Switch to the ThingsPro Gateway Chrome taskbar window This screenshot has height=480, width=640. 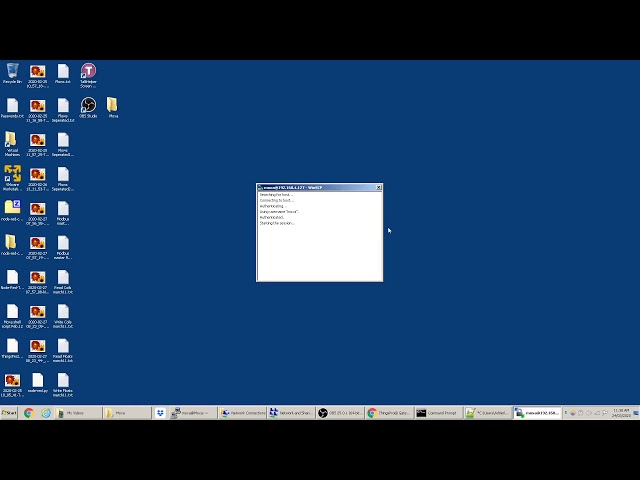[x=389, y=413]
